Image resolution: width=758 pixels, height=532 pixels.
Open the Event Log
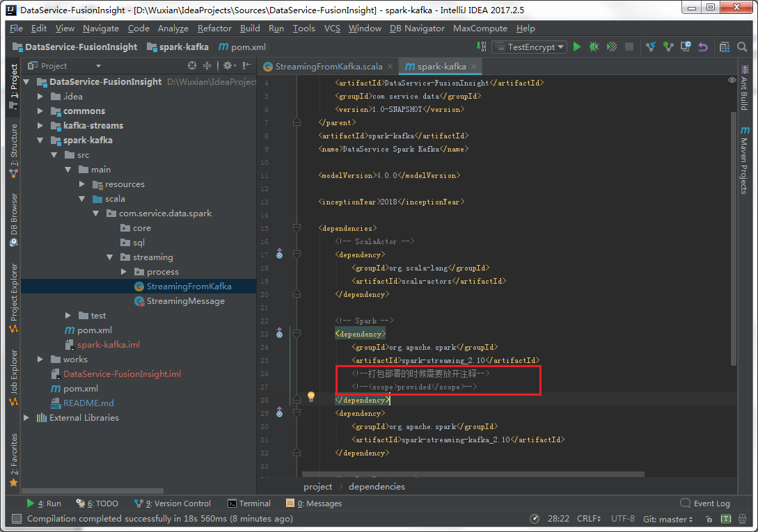tap(705, 503)
